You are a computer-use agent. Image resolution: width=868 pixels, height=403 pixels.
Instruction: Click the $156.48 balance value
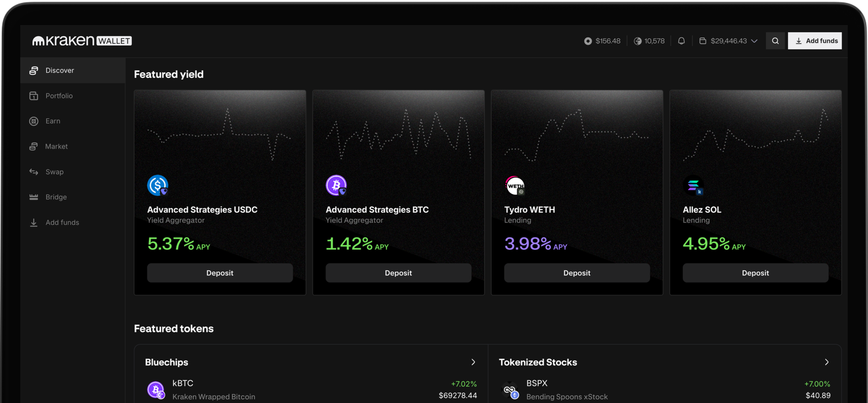(608, 41)
